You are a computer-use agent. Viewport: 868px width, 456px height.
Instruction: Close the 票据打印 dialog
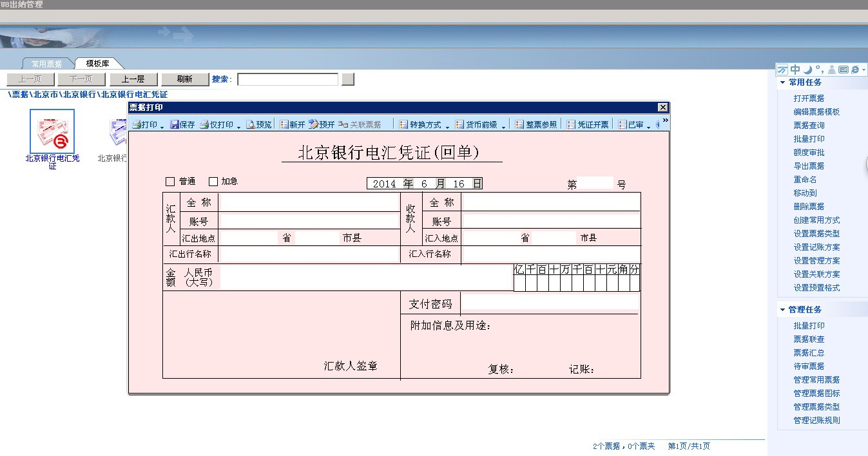(662, 108)
